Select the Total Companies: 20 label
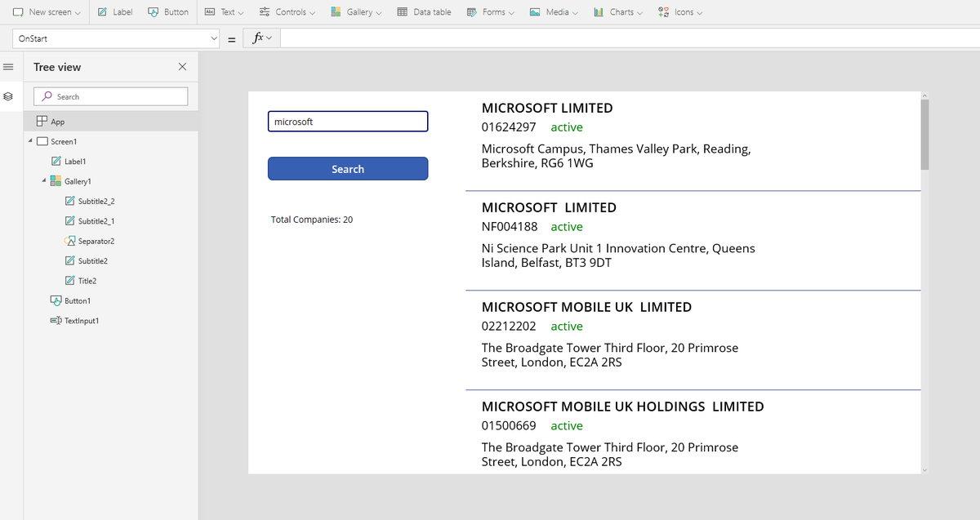This screenshot has width=980, height=520. pyautogui.click(x=312, y=220)
